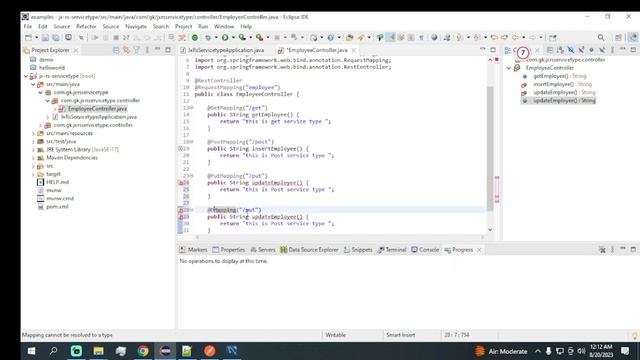The image size is (640, 360).
Task: Open the Project Explorer filter icon
Action: (137, 50)
